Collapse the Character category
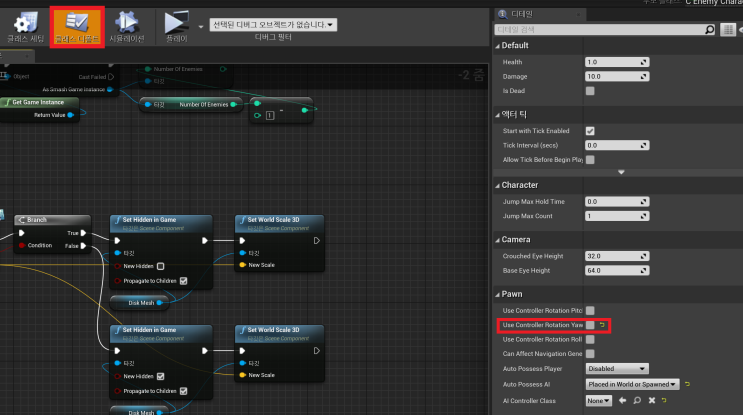 click(498, 185)
